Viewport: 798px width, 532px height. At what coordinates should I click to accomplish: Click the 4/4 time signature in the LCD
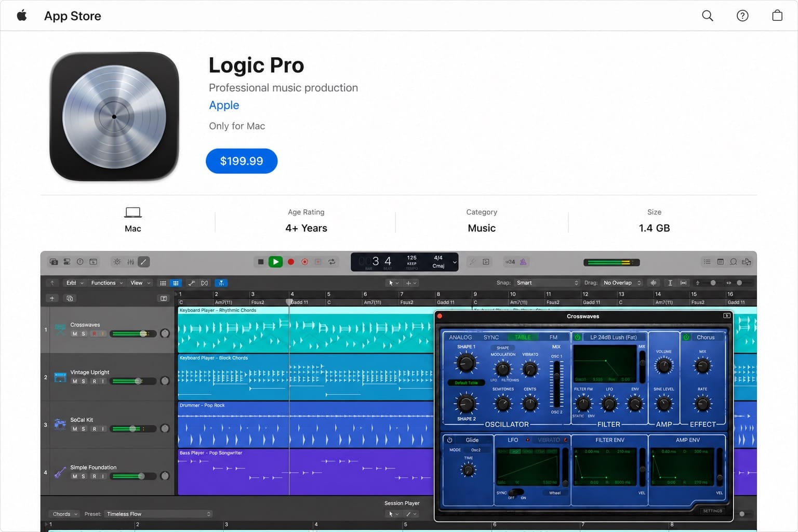click(x=438, y=258)
